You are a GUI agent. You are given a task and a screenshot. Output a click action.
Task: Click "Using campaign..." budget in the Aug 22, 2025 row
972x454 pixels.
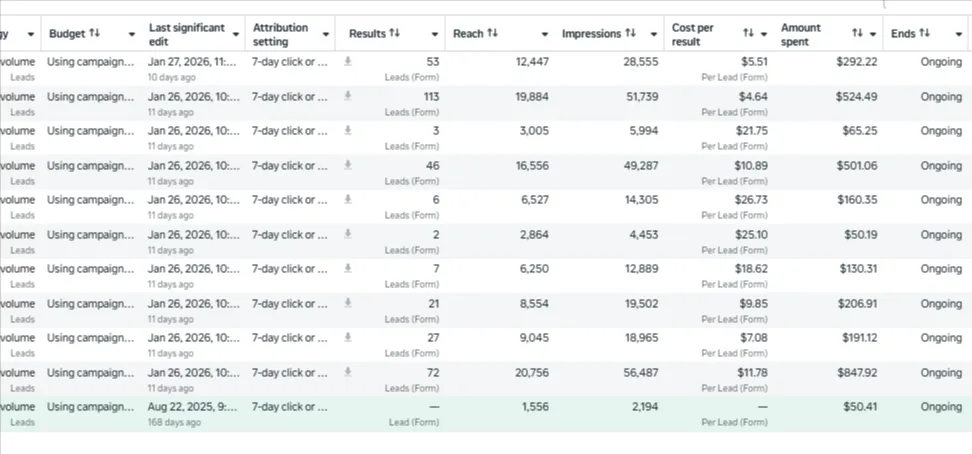(x=90, y=407)
